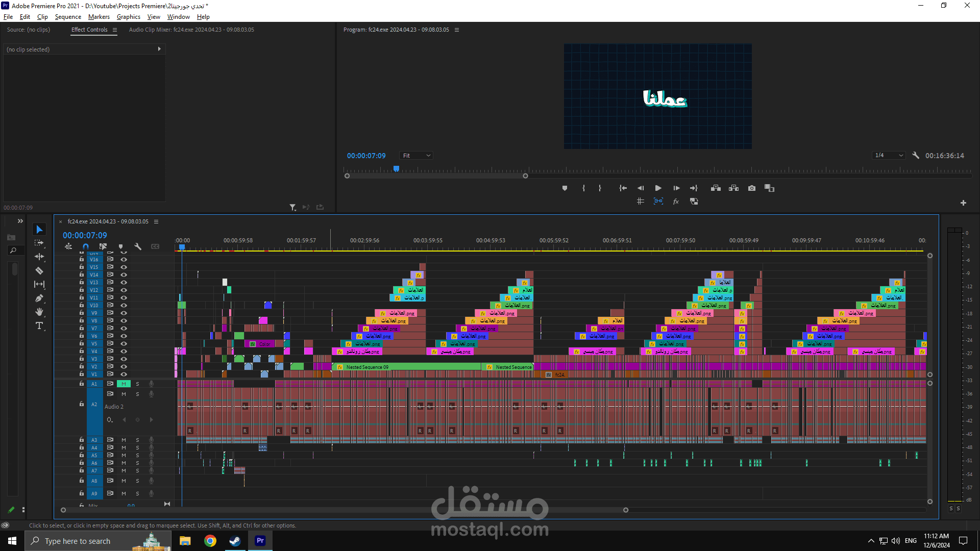Click the timeline horizontal zoom scroll bar
980x551 pixels.
click(x=345, y=510)
